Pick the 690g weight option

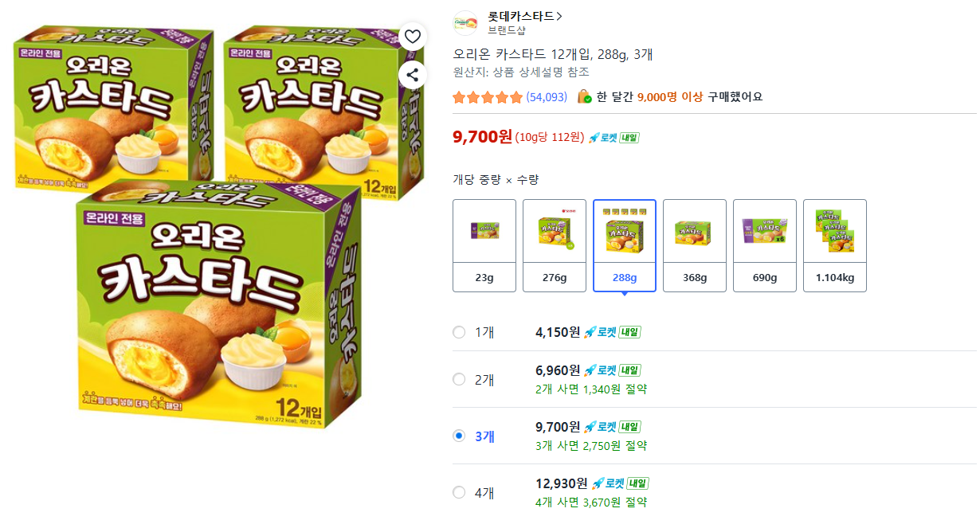click(765, 245)
